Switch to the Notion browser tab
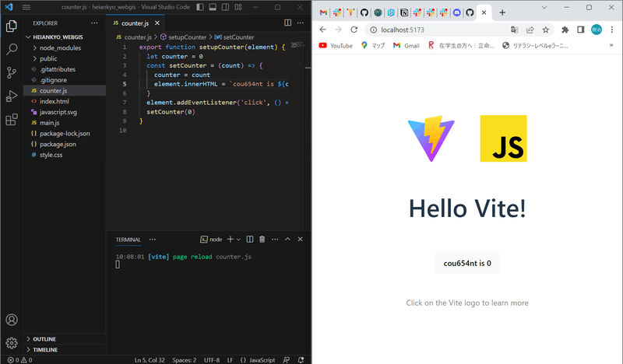The height and width of the screenshot is (364, 623). [x=404, y=12]
